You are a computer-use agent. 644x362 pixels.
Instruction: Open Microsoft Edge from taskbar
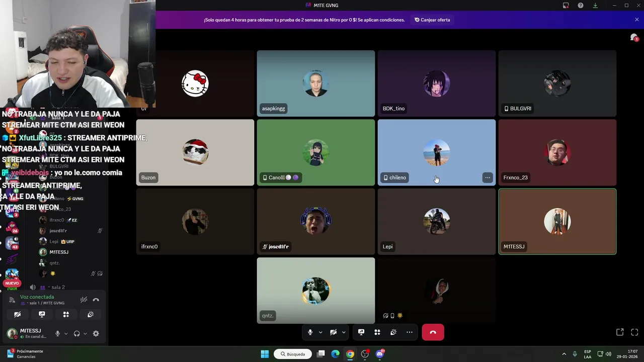[x=335, y=354]
